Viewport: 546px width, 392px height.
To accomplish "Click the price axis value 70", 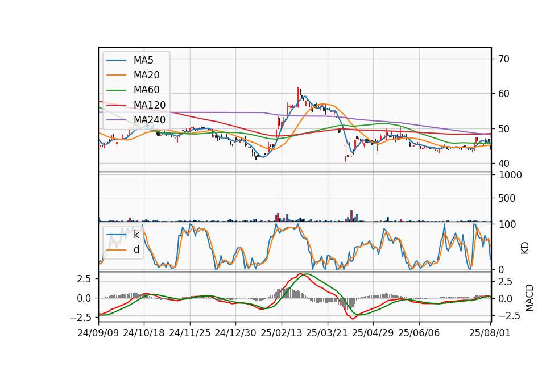I will click(503, 59).
